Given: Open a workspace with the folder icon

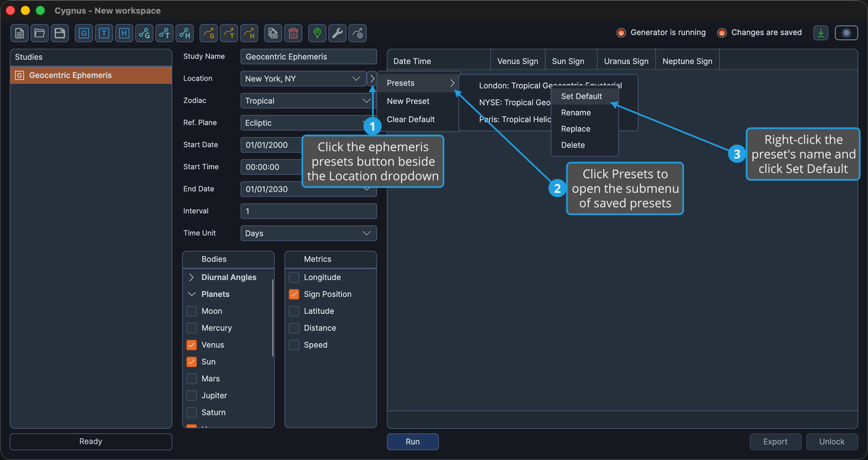Looking at the screenshot, I should (40, 33).
